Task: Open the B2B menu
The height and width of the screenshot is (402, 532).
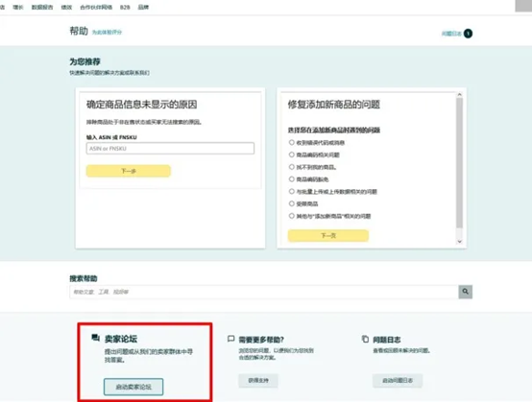Action: 125,7
